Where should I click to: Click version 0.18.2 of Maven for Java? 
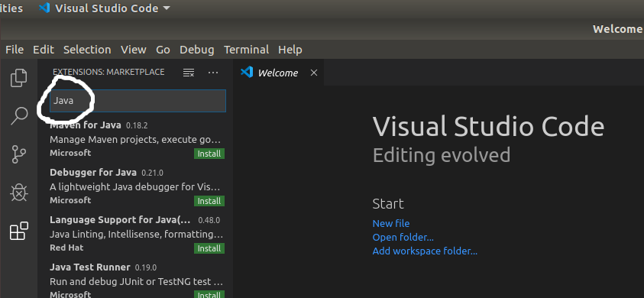[137, 125]
